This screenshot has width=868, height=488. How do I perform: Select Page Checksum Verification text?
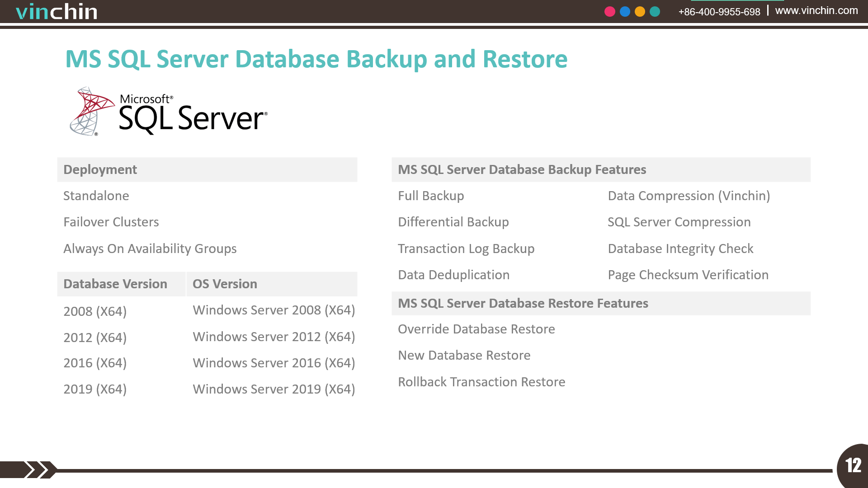pos(688,275)
